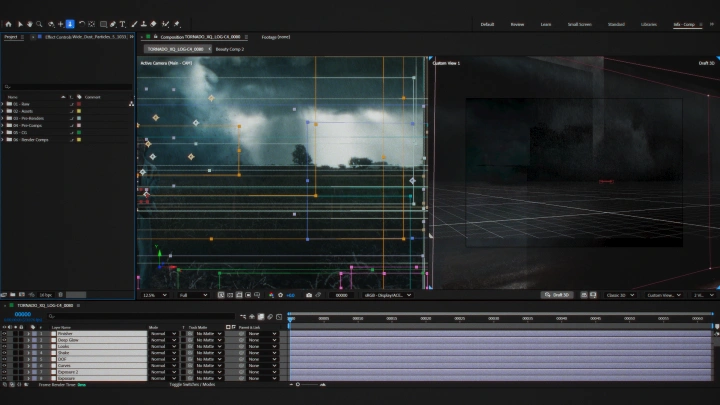Image resolution: width=720 pixels, height=405 pixels.
Task: Click the red label swatch of 01 - Raw
Action: point(79,104)
